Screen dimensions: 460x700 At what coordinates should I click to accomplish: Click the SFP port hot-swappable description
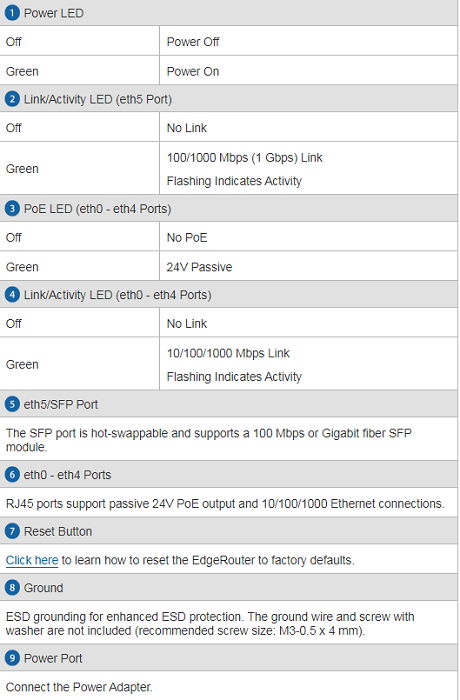209,440
